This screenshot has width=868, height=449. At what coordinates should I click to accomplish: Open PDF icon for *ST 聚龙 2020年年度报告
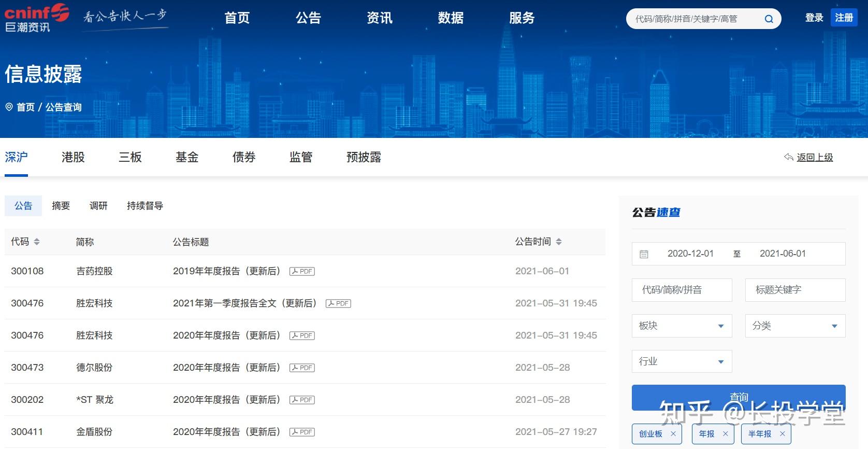tap(302, 400)
